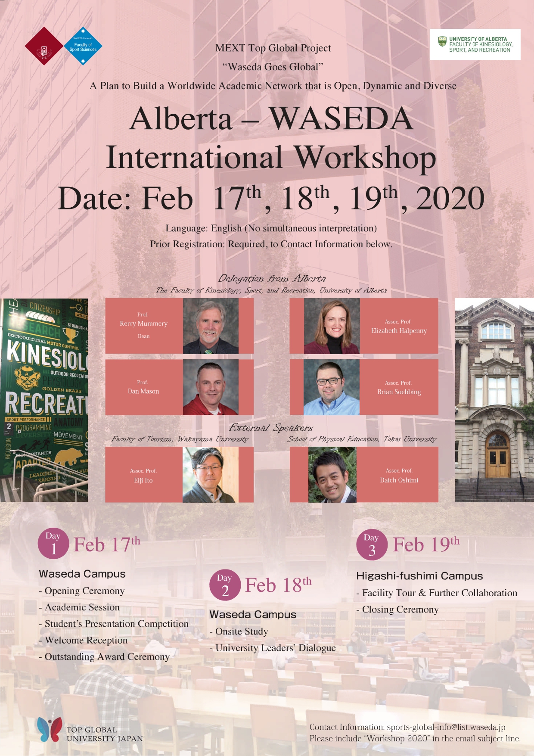Click the 'Brian Soebbing' name label
The height and width of the screenshot is (756, 534).
(399, 392)
